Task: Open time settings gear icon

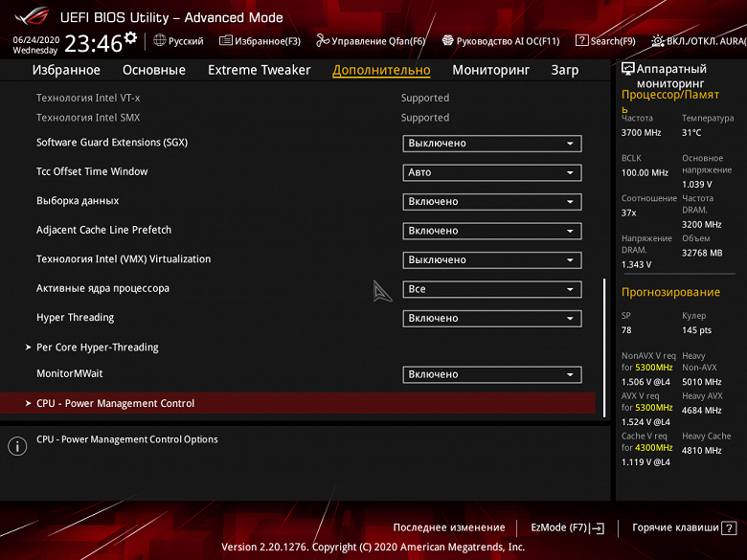Action: tap(130, 37)
